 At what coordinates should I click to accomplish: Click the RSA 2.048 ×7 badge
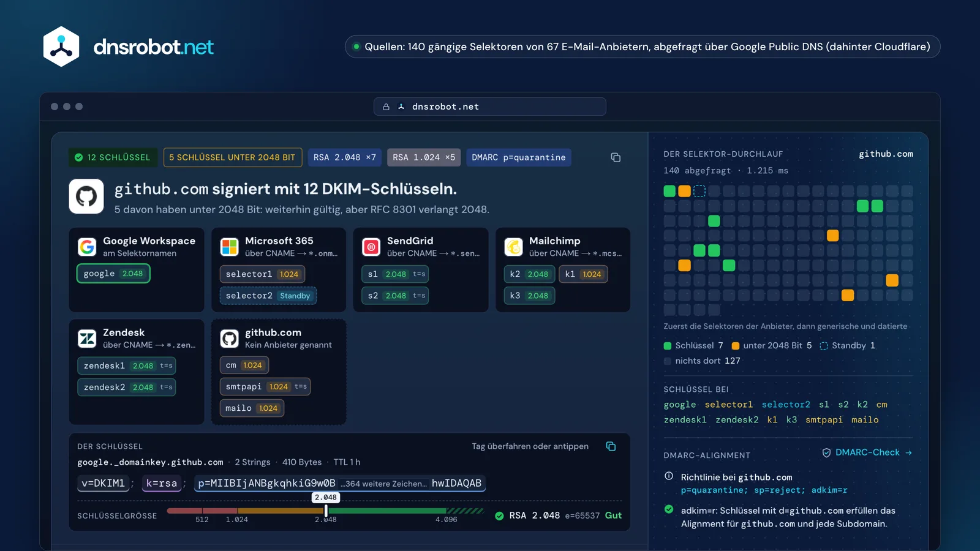click(x=345, y=157)
